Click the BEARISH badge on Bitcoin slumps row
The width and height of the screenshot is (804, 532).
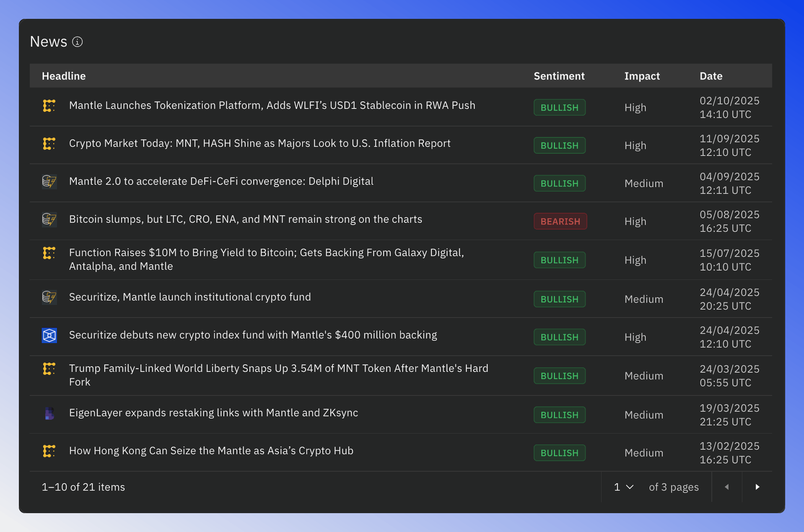560,221
